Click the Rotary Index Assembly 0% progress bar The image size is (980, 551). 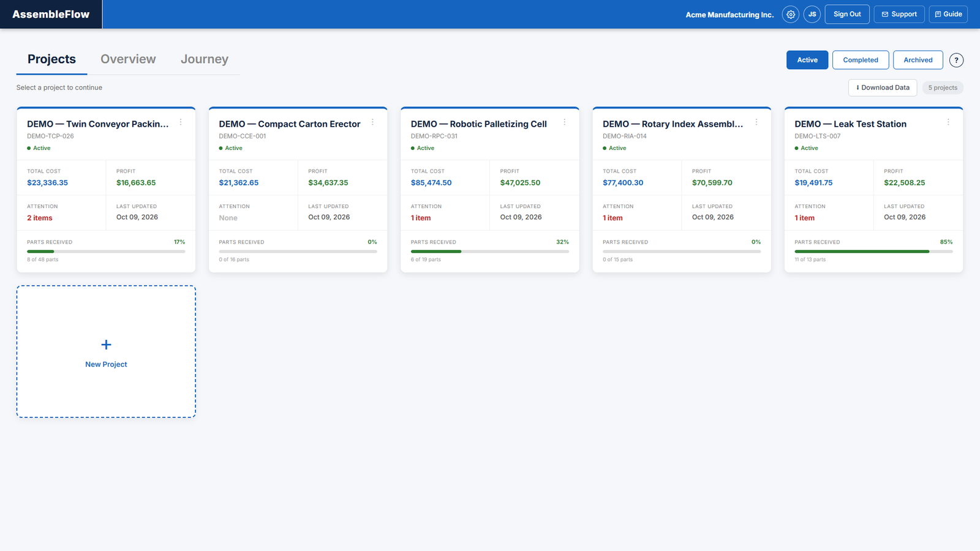(682, 251)
